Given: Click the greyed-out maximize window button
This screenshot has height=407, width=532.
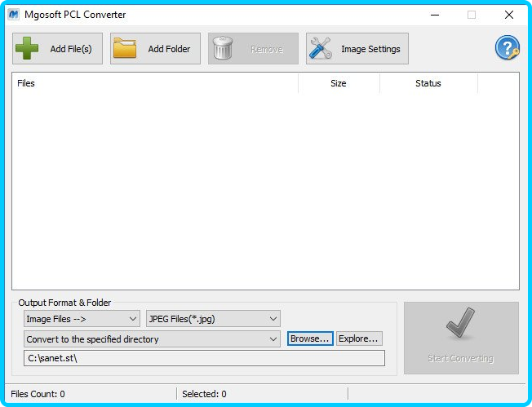Looking at the screenshot, I should tap(471, 15).
